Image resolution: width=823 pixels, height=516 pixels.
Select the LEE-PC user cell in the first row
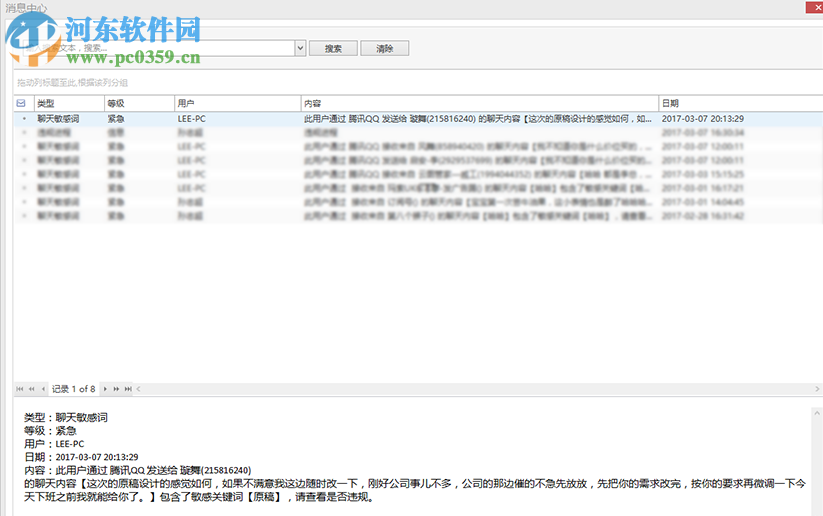coord(238,119)
